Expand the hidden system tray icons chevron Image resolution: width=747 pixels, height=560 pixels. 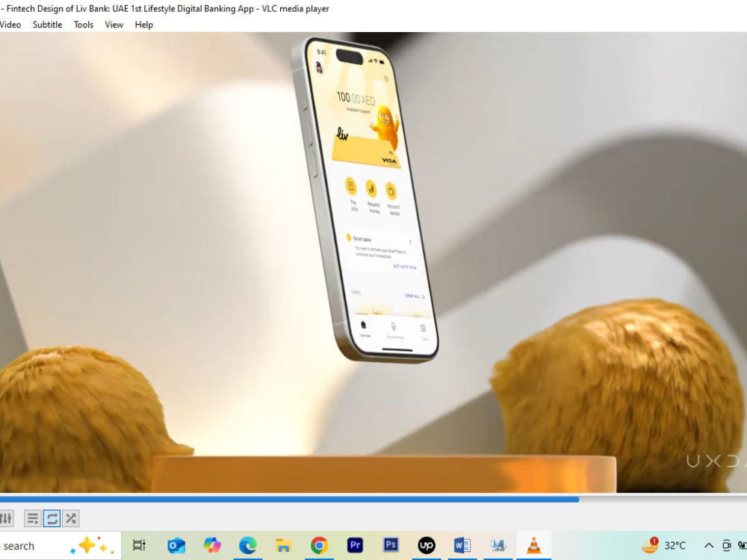[708, 546]
